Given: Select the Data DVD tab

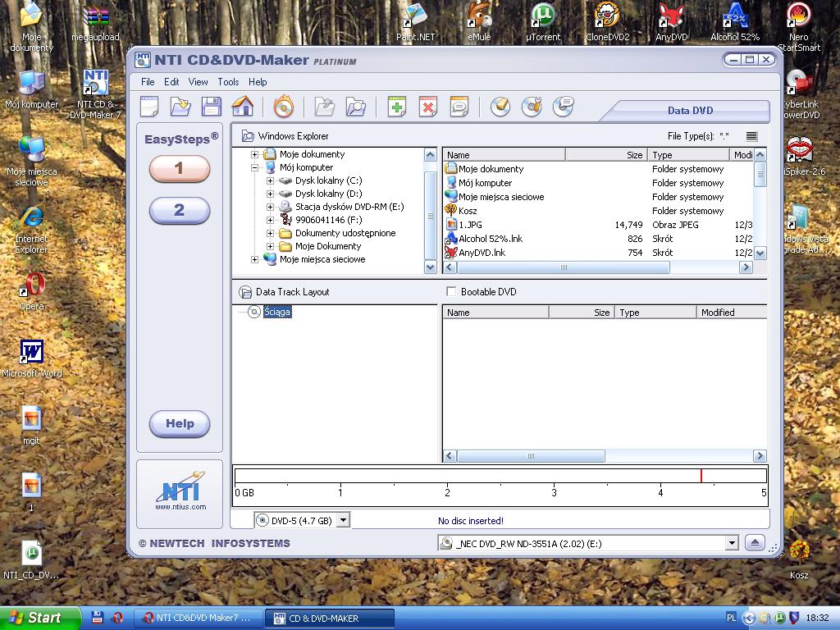Looking at the screenshot, I should 690,111.
